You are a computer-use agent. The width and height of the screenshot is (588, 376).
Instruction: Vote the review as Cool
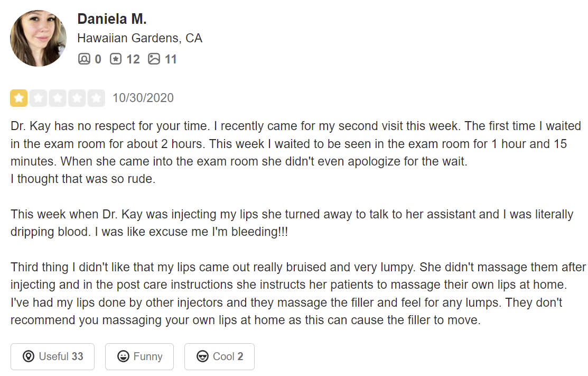219,356
